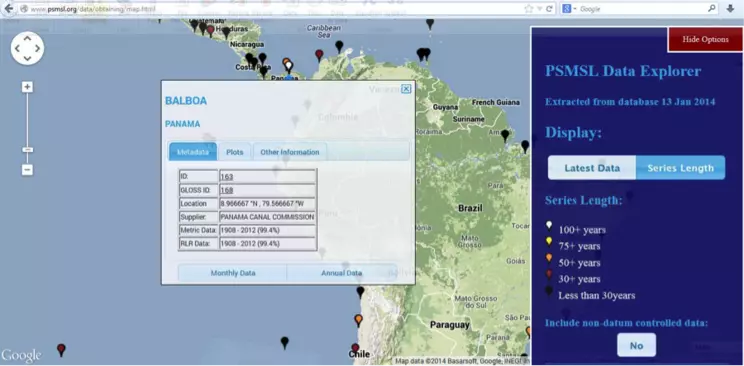Open the Other Information tab

[x=290, y=152]
